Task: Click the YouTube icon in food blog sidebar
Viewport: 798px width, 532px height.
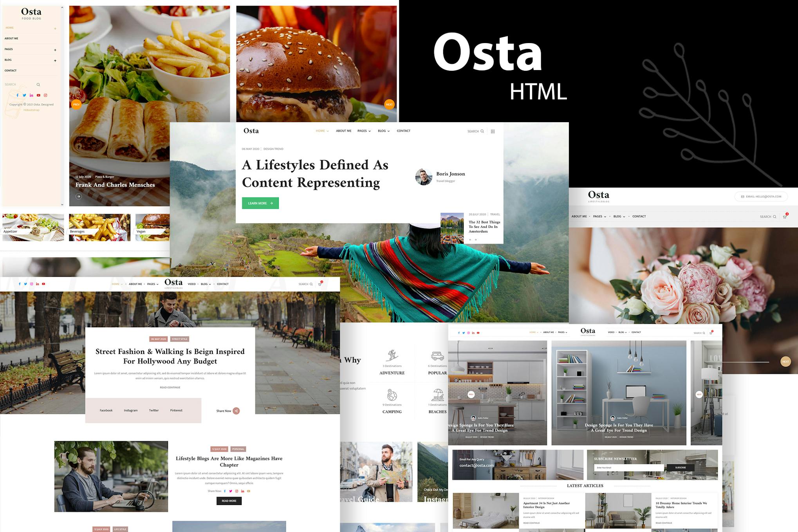Action: click(x=38, y=95)
